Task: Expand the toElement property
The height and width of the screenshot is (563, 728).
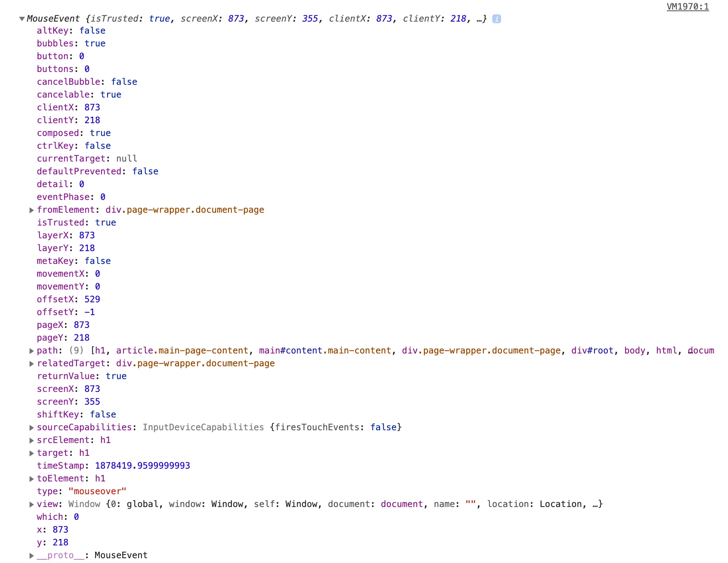Action: click(x=32, y=479)
